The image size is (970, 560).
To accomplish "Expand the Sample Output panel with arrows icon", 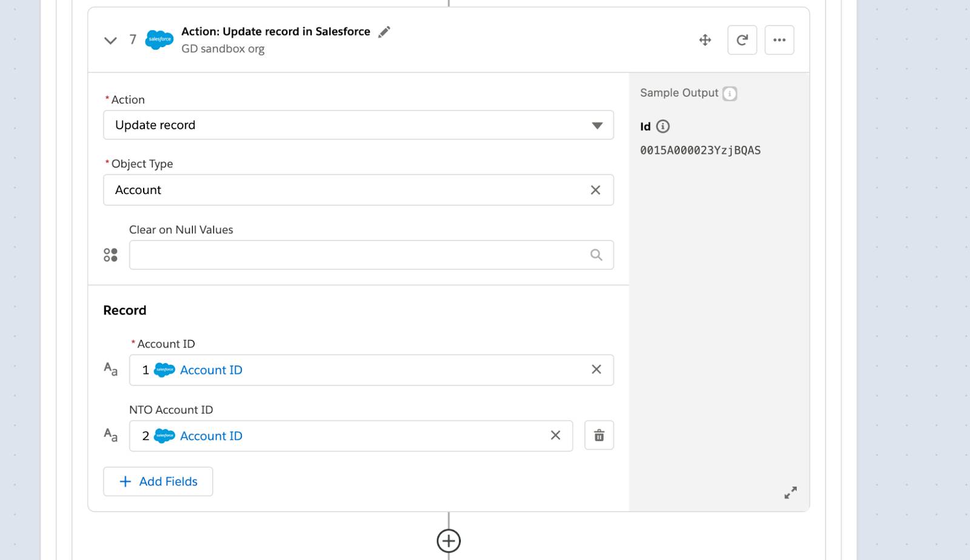I will (x=791, y=493).
